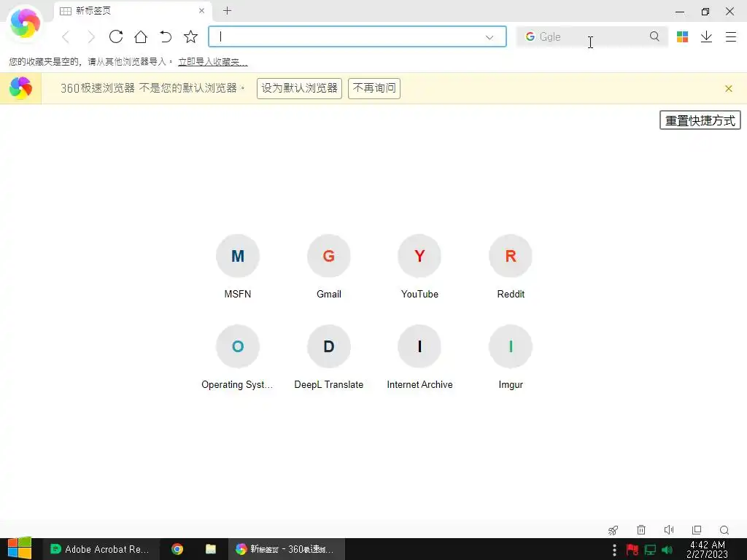
Task: Open Chrome from the taskbar
Action: point(177,549)
